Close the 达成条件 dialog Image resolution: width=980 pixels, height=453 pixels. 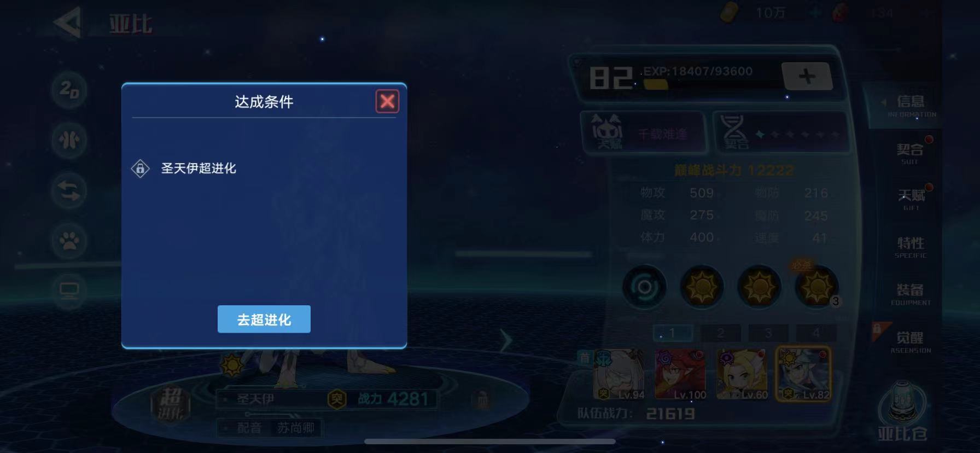[x=387, y=101]
